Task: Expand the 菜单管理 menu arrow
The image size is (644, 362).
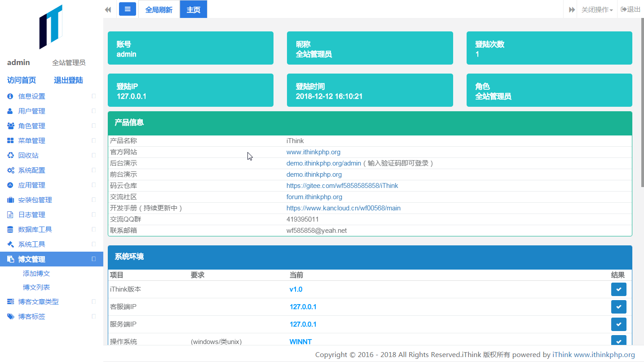Action: coord(94,140)
